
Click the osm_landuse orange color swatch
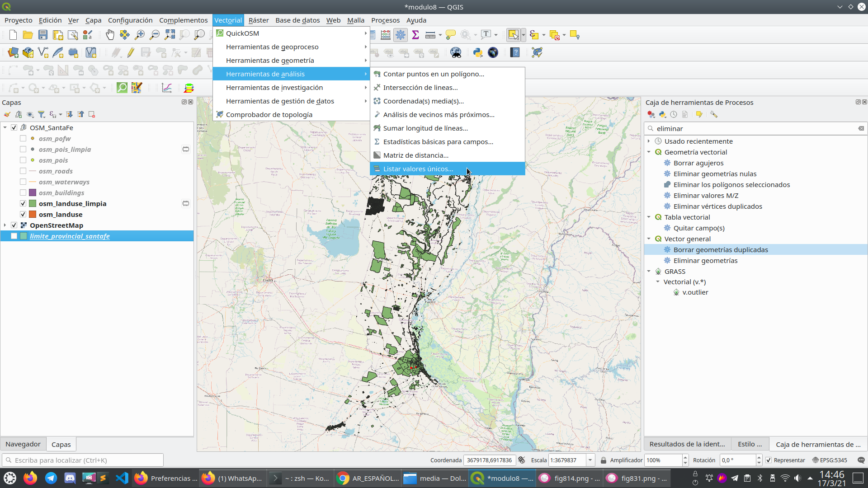tap(33, 214)
